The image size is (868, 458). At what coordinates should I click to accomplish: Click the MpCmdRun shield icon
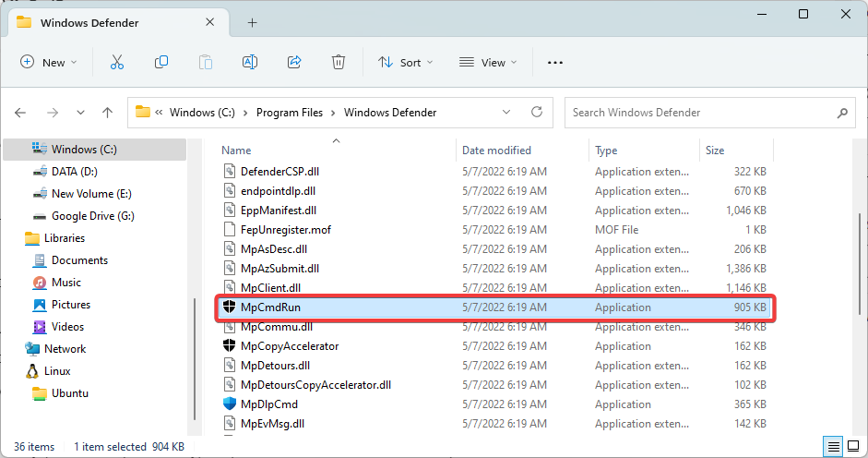click(x=229, y=307)
